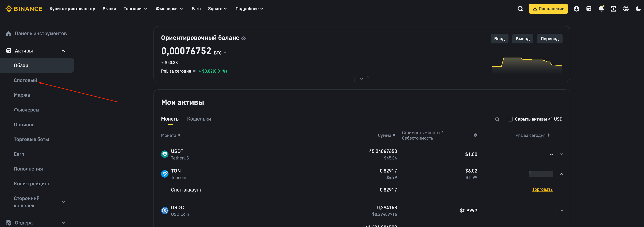
Task: Click the PnL за сегодня info icon
Action: [194, 71]
